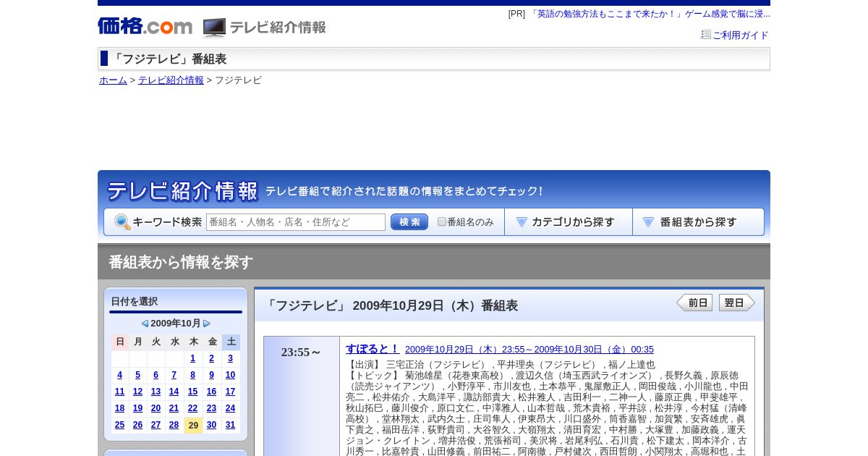The width and height of the screenshot is (868, 456).
Task: Click the ご利用ガイド document icon
Action: pyautogui.click(x=706, y=35)
